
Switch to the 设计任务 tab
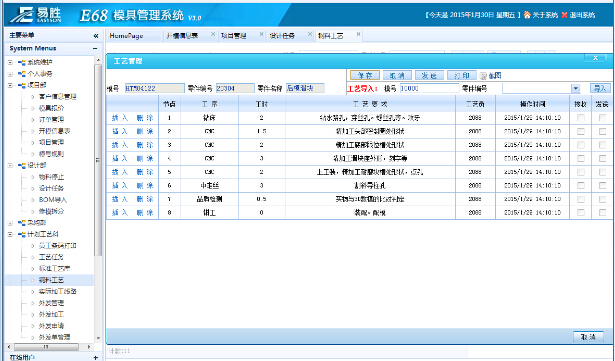(x=282, y=36)
